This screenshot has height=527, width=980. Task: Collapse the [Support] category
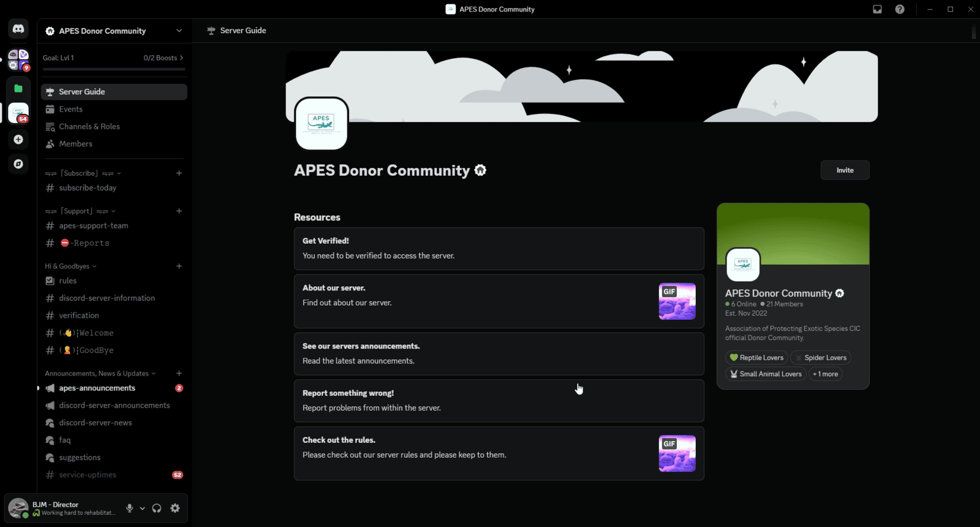[80, 211]
